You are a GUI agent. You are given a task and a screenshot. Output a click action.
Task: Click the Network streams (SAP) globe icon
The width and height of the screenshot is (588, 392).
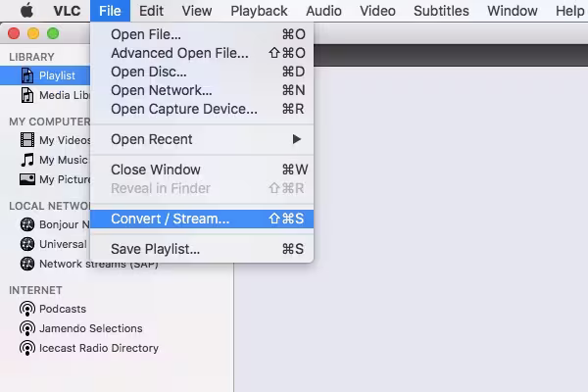pyautogui.click(x=28, y=264)
